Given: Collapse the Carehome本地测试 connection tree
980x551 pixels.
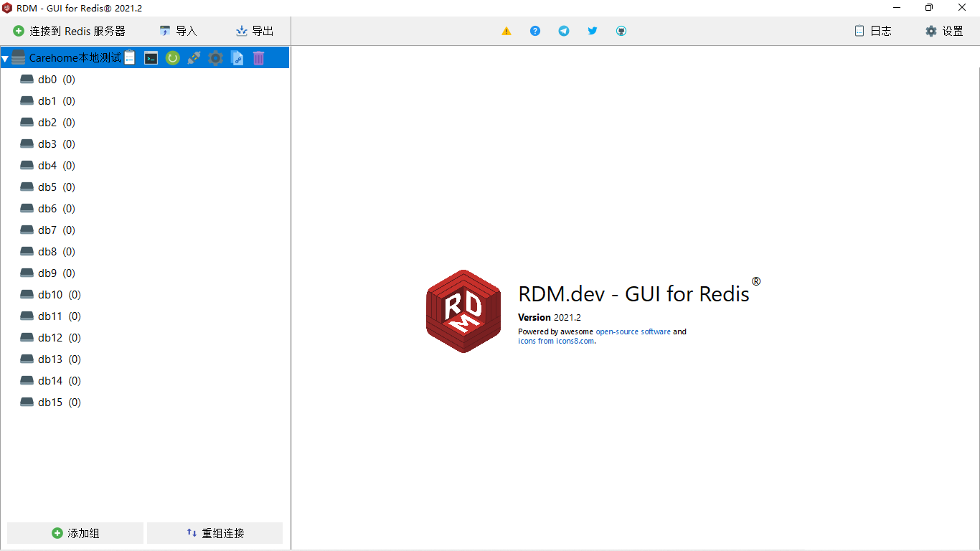Looking at the screenshot, I should [x=5, y=59].
